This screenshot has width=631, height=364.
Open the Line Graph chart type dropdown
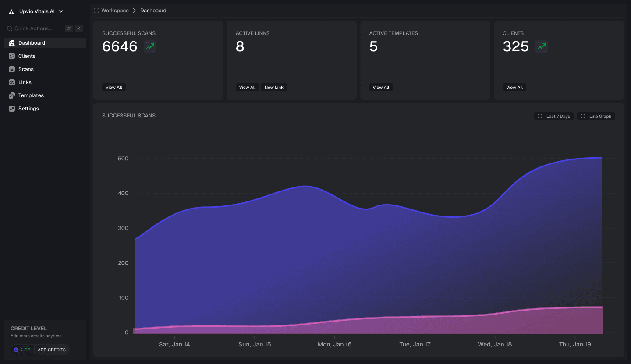click(x=596, y=116)
